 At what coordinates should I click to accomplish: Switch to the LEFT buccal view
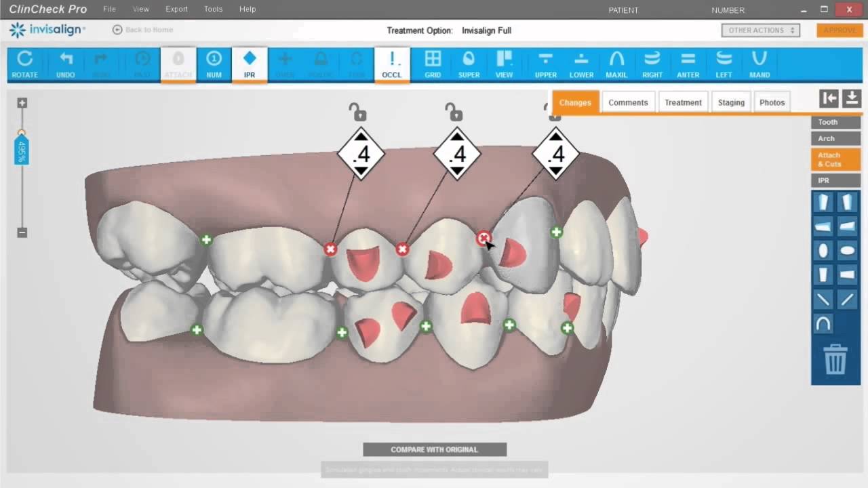click(x=724, y=65)
